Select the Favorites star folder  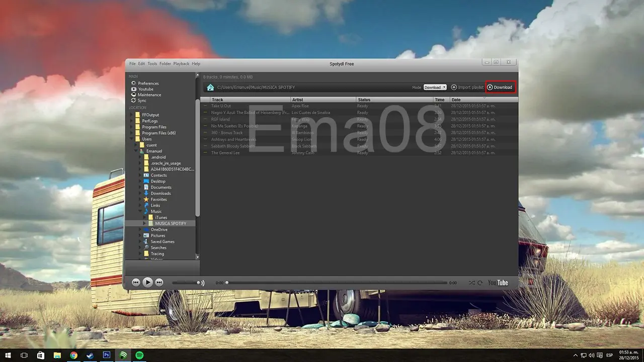tap(146, 200)
